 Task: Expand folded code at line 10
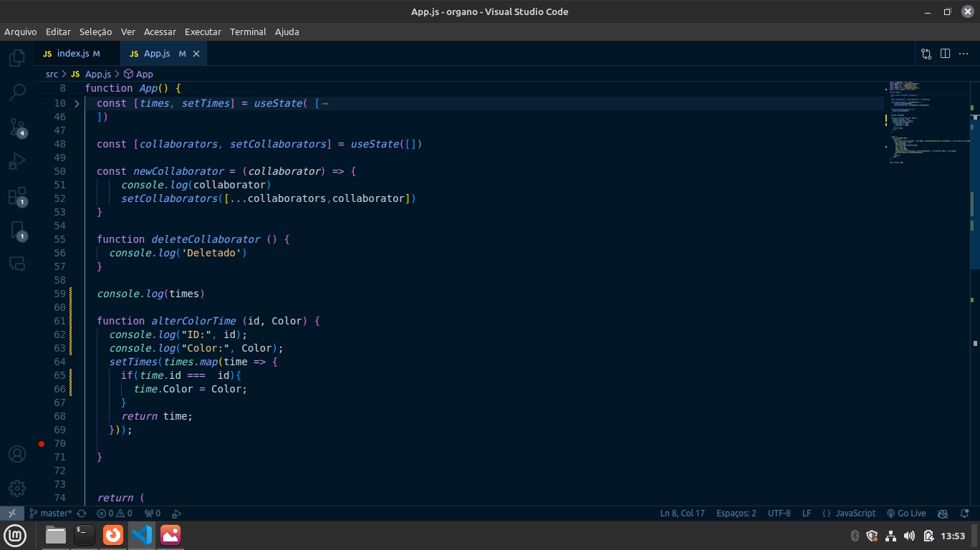(x=77, y=103)
